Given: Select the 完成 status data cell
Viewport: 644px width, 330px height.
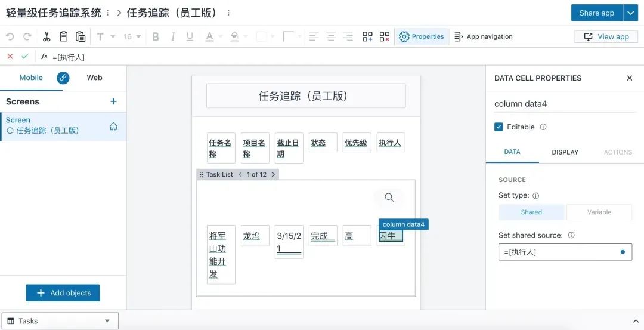Looking at the screenshot, I should click(x=323, y=236).
